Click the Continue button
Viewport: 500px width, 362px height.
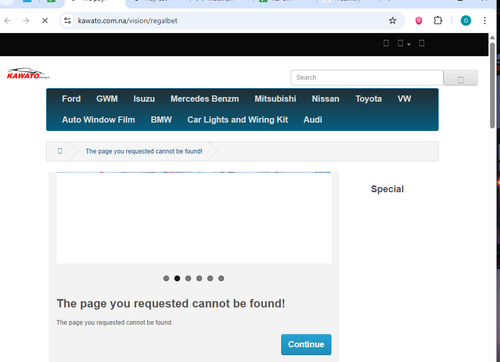pos(306,344)
